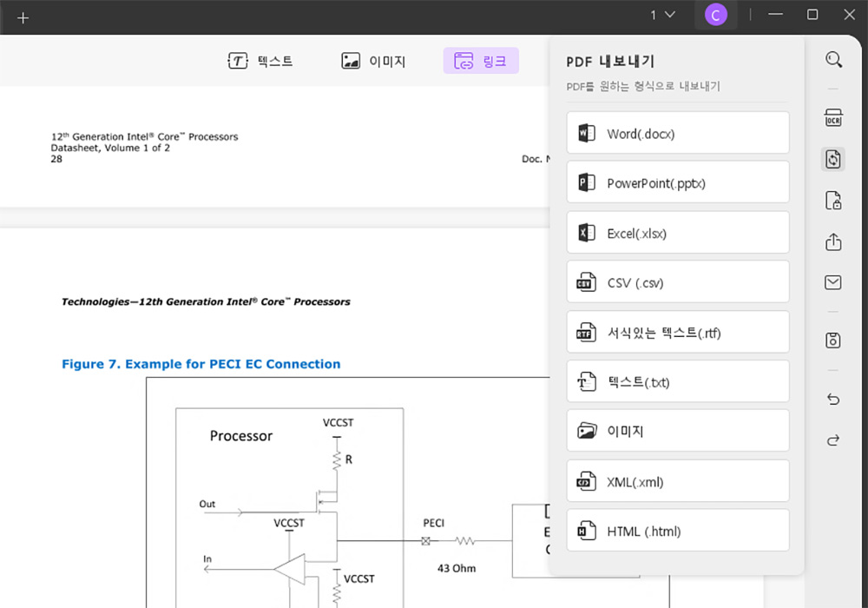868x608 pixels.
Task: Export as 서식있는 텍스트(.rtf)
Action: (x=678, y=333)
